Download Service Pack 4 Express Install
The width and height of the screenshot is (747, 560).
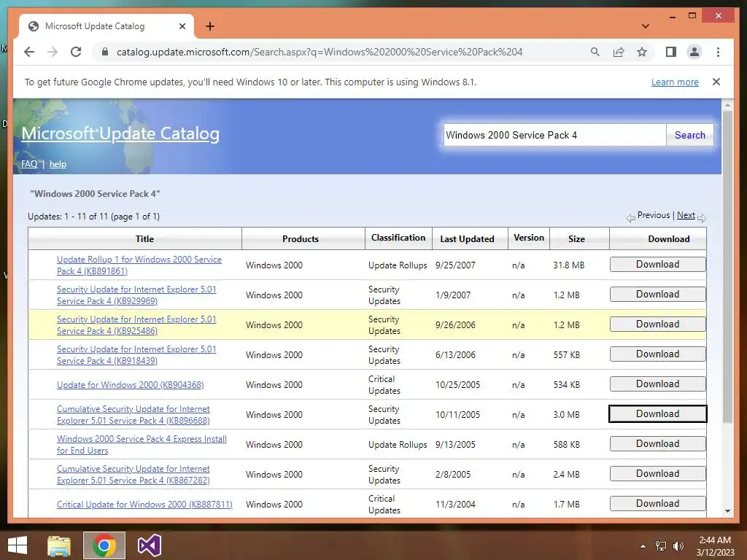657,444
